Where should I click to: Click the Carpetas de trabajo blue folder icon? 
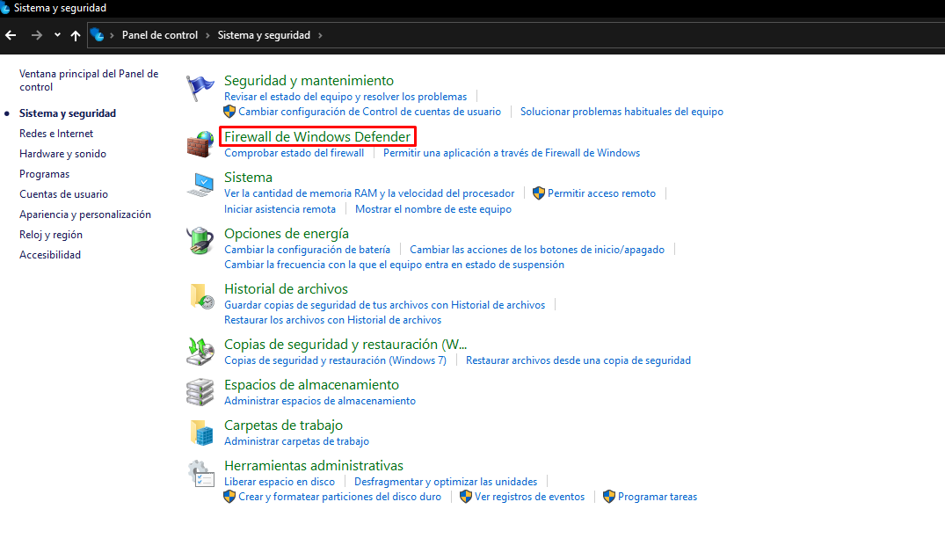[200, 431]
